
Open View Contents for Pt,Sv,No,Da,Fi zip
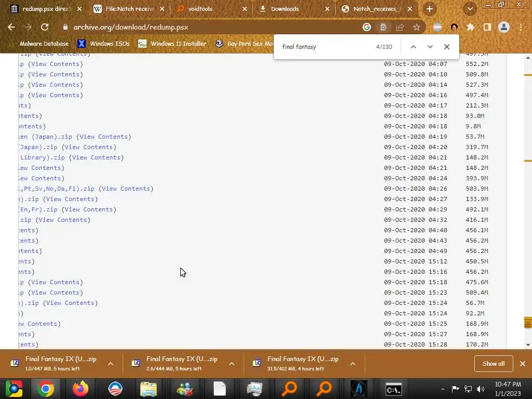point(126,189)
